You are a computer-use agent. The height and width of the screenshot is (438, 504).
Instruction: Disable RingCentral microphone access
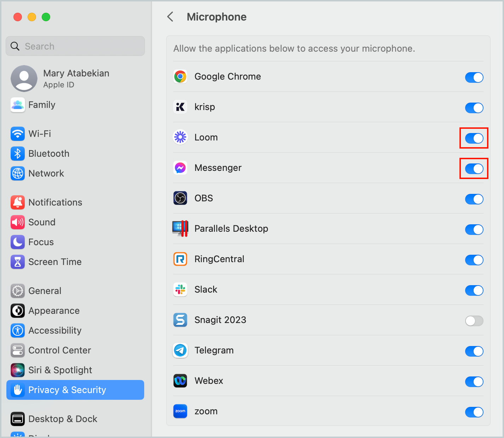click(474, 260)
